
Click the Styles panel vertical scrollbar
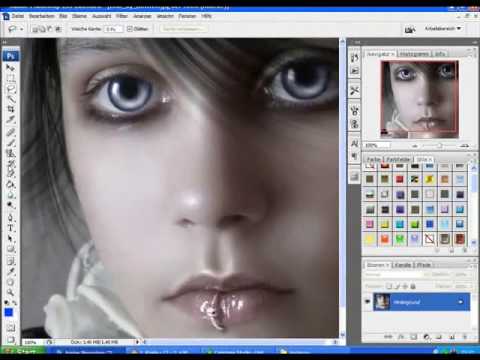click(x=474, y=205)
